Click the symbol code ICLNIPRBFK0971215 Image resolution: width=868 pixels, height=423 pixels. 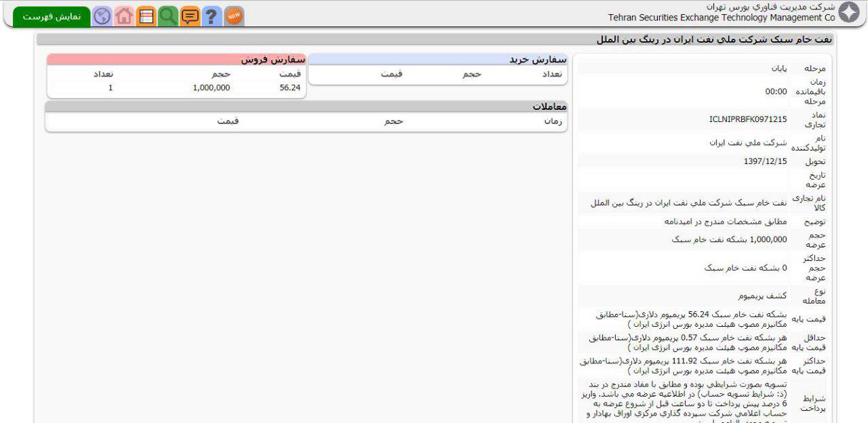coord(748,119)
